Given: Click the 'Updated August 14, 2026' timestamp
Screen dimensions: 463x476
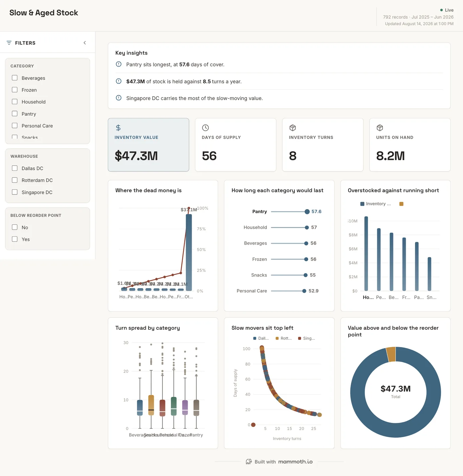Looking at the screenshot, I should [x=419, y=24].
